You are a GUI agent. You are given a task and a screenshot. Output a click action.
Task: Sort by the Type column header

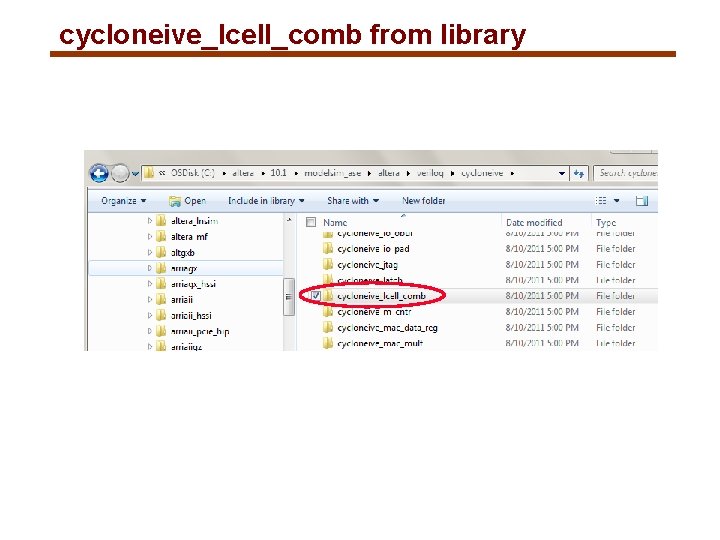pos(606,222)
